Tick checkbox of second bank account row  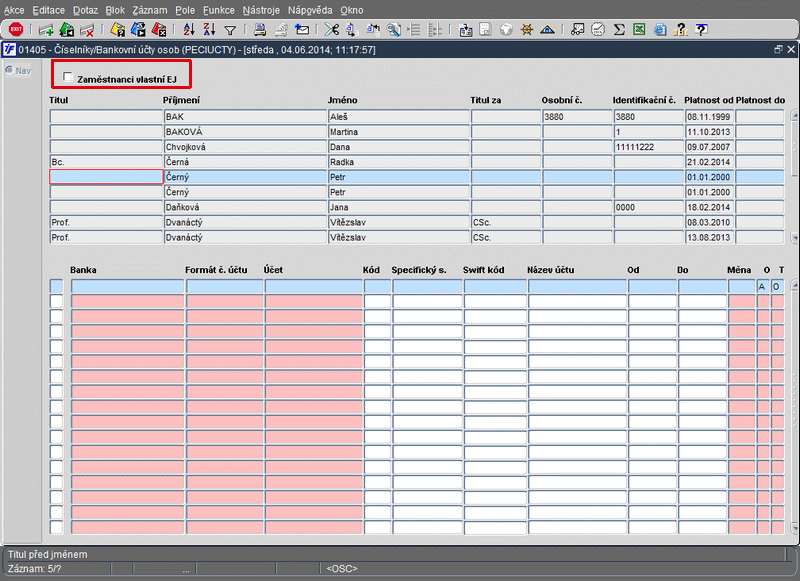coord(57,301)
